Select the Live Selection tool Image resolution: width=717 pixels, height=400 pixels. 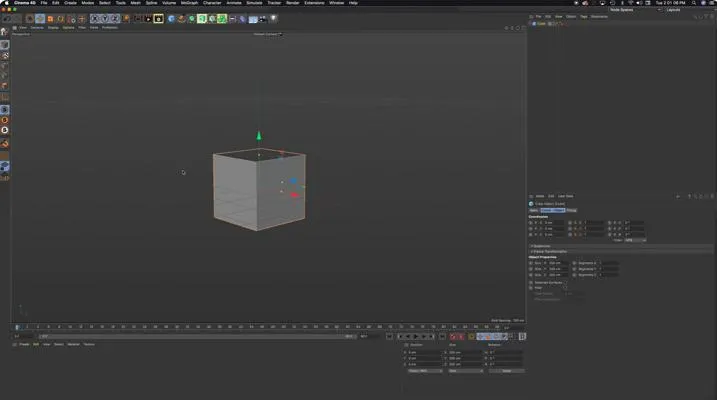(30, 19)
